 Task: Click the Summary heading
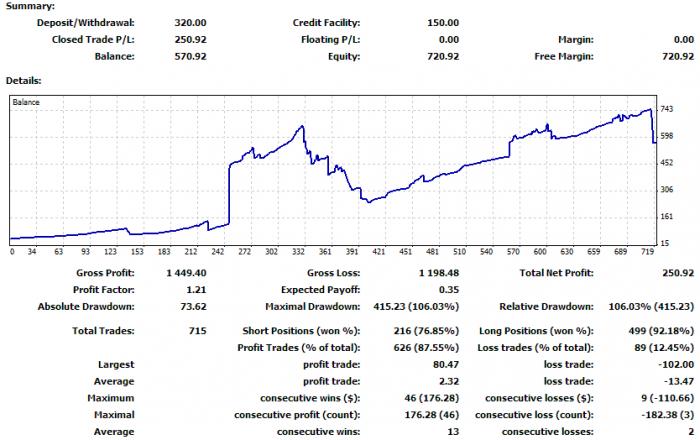click(x=30, y=6)
